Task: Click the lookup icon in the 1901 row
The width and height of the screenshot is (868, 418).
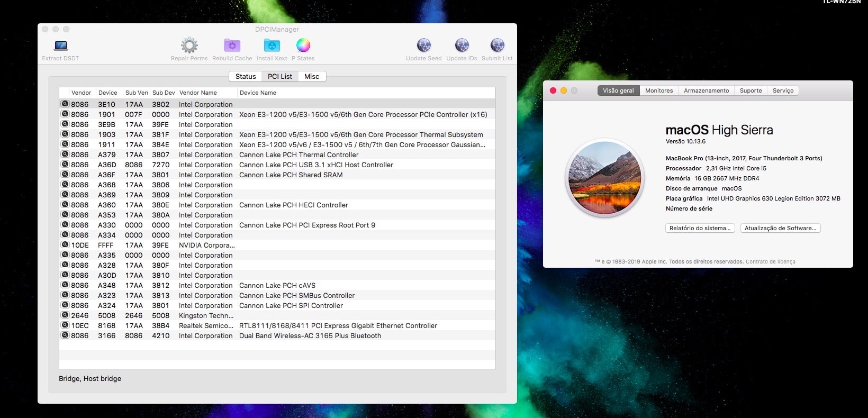Action: pos(65,114)
